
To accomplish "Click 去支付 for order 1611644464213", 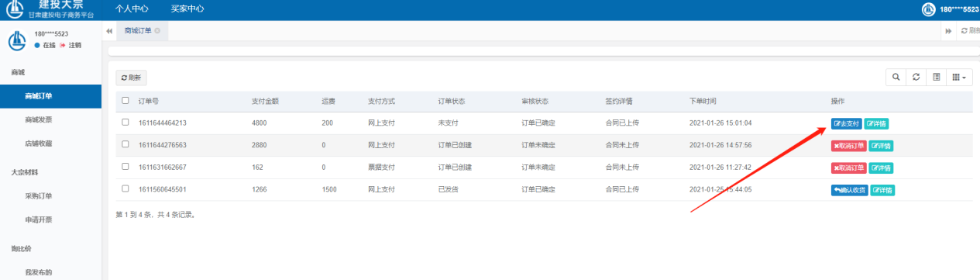I will click(846, 123).
